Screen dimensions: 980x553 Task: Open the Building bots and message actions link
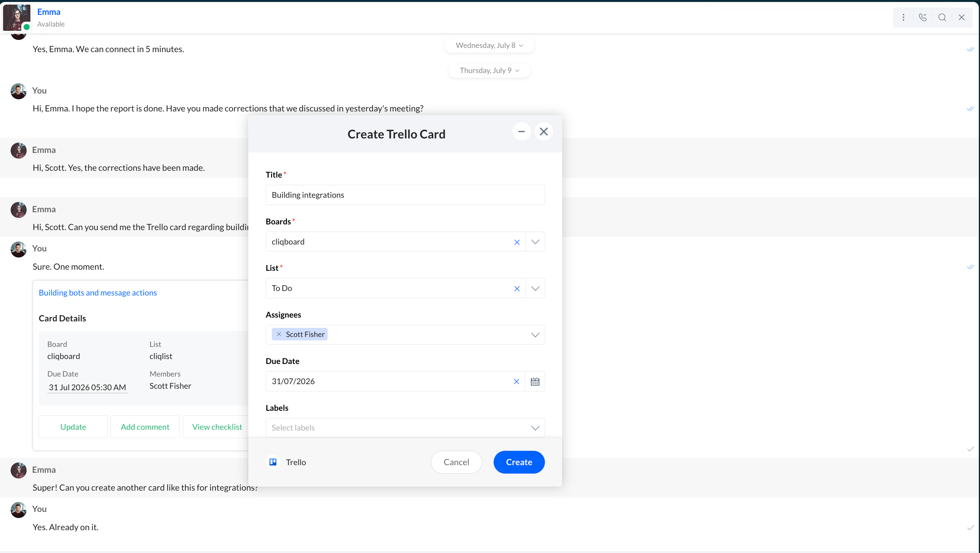tap(98, 293)
